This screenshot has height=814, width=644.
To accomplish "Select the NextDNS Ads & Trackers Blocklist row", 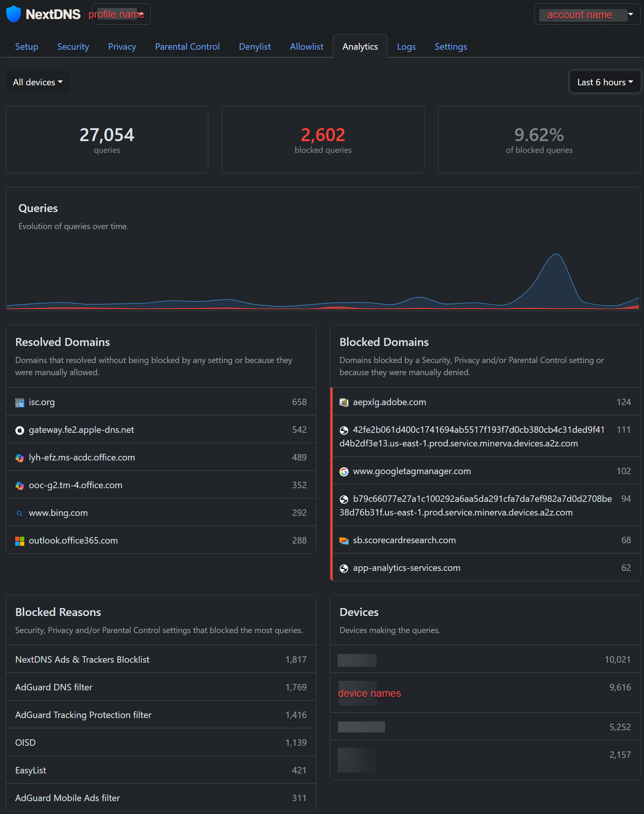I will coord(161,660).
